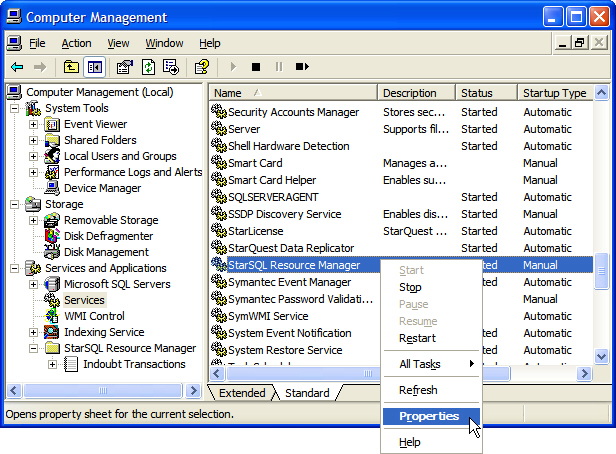616x454 pixels.
Task: Choose Help in the context menu
Action: [431, 442]
